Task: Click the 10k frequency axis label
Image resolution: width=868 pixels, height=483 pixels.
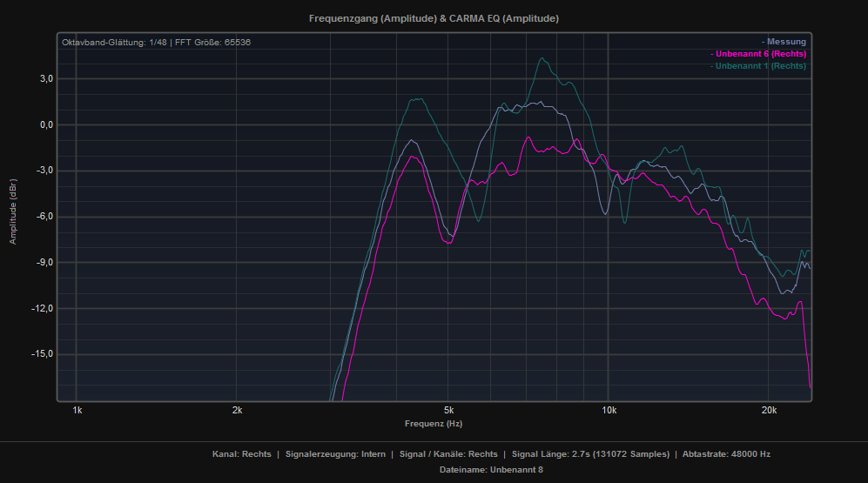Action: (608, 410)
